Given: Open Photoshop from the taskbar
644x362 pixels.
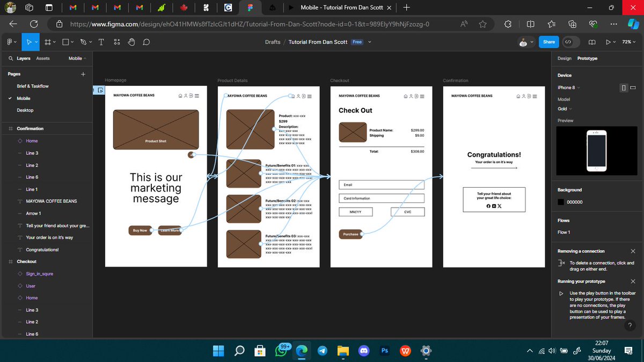Looking at the screenshot, I should tap(384, 351).
